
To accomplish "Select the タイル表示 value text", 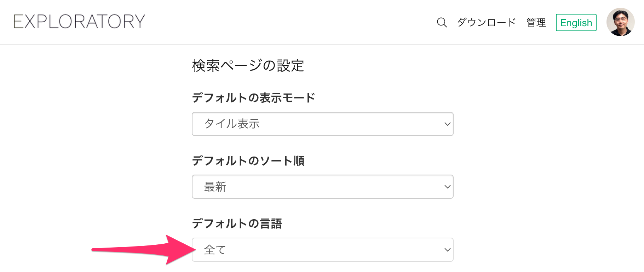I will (232, 124).
